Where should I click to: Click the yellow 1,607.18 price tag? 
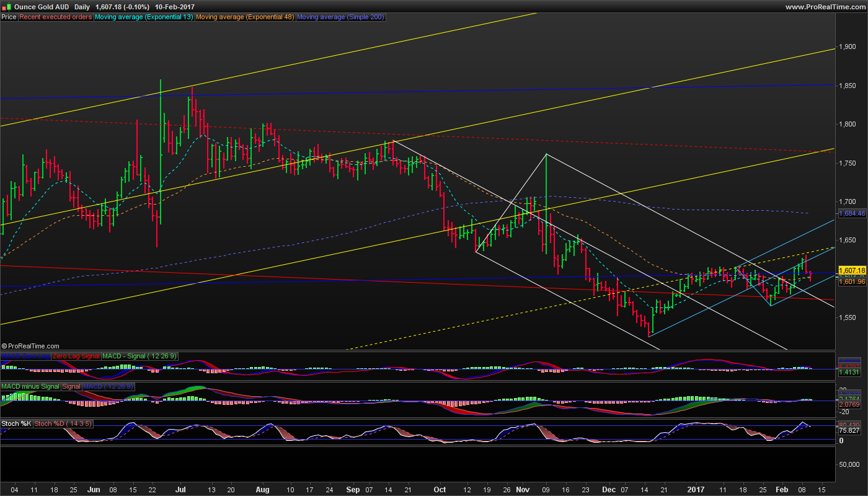coord(852,271)
